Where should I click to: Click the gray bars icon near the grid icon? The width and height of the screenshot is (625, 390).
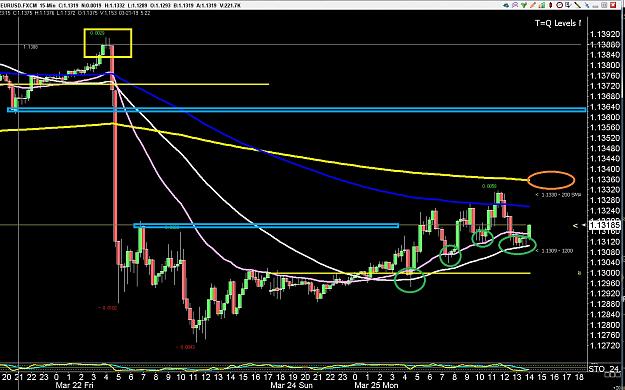(595, 6)
